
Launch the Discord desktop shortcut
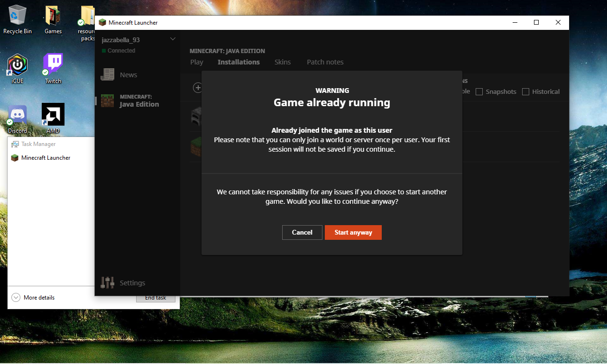[18, 118]
